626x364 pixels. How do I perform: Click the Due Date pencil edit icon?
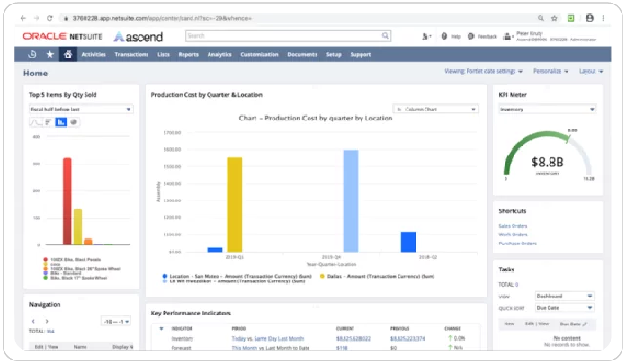[585, 324]
